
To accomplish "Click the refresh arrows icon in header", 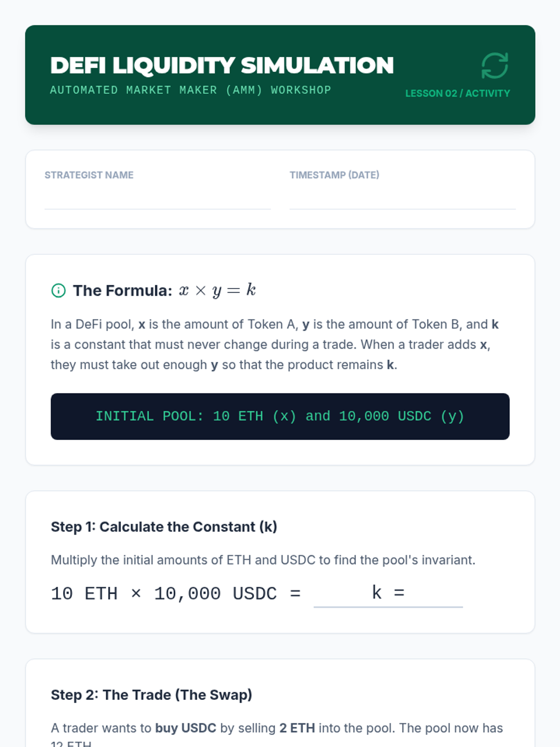I will point(494,65).
